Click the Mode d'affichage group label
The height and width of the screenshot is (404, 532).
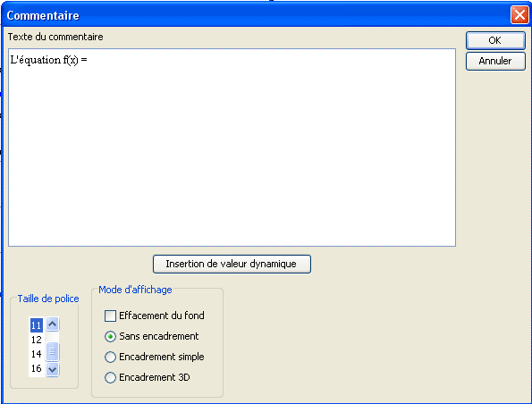pyautogui.click(x=135, y=290)
